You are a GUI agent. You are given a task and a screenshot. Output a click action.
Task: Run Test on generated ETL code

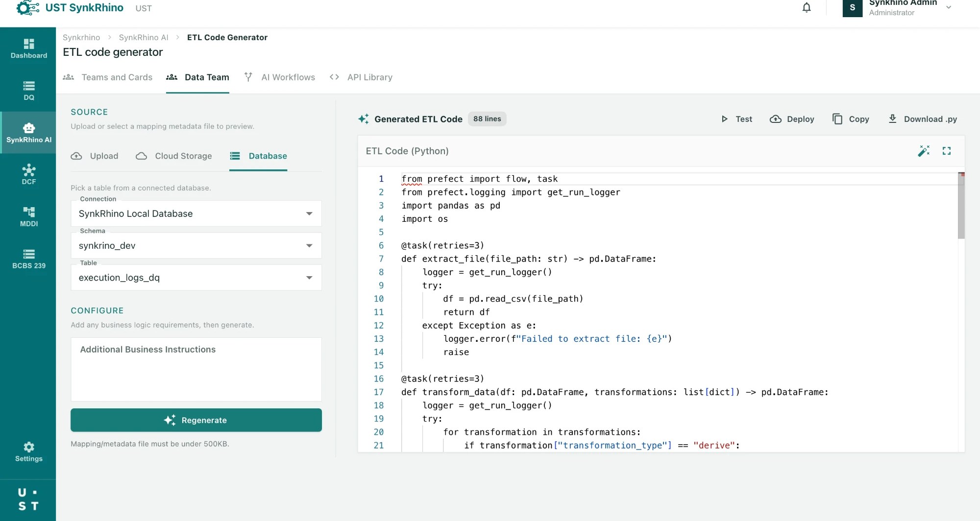click(x=736, y=119)
